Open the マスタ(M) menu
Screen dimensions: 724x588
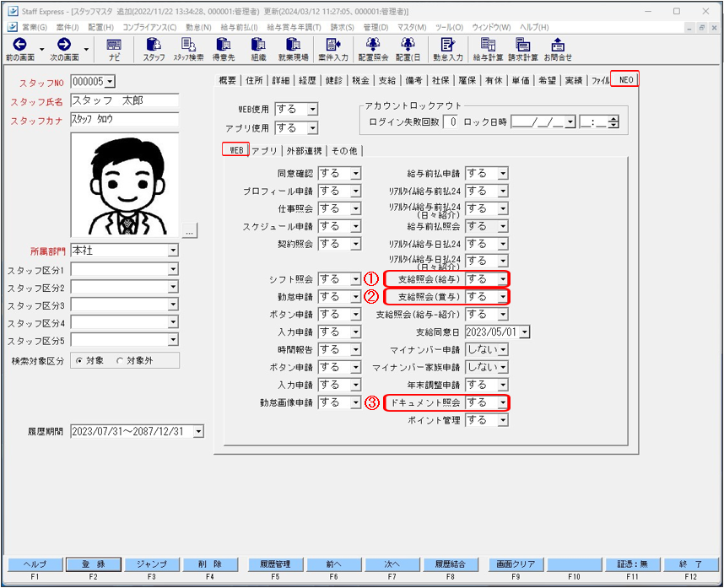[x=412, y=27]
